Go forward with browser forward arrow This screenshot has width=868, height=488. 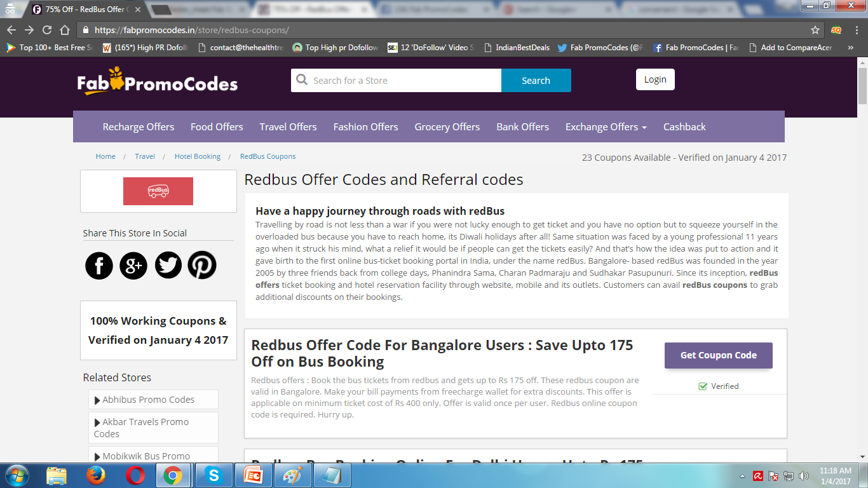(29, 30)
